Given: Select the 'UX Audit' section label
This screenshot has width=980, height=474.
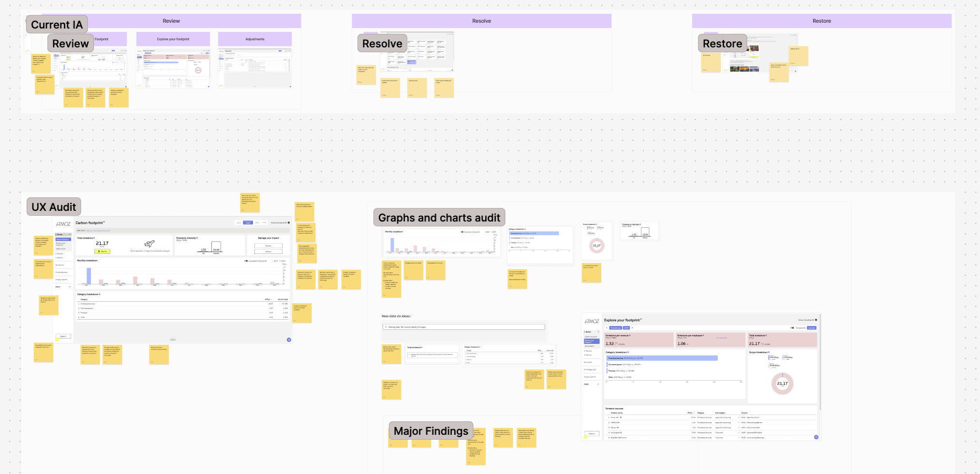Looking at the screenshot, I should [54, 207].
